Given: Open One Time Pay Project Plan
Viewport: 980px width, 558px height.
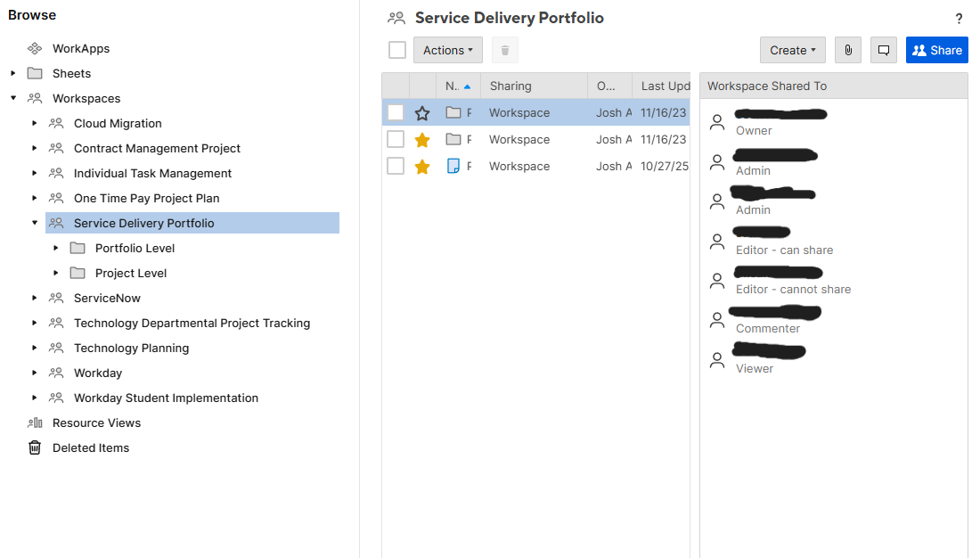Looking at the screenshot, I should [146, 198].
